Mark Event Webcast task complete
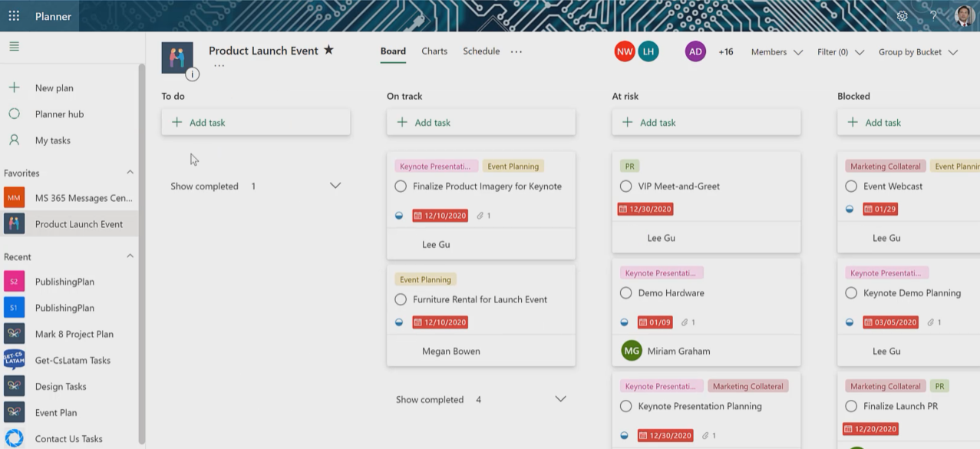 click(851, 187)
